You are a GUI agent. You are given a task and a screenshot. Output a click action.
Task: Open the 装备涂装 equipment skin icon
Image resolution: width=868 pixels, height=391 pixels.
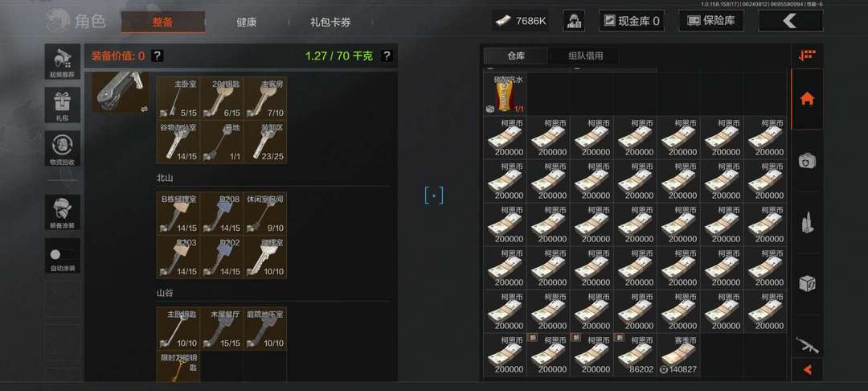pyautogui.click(x=62, y=212)
